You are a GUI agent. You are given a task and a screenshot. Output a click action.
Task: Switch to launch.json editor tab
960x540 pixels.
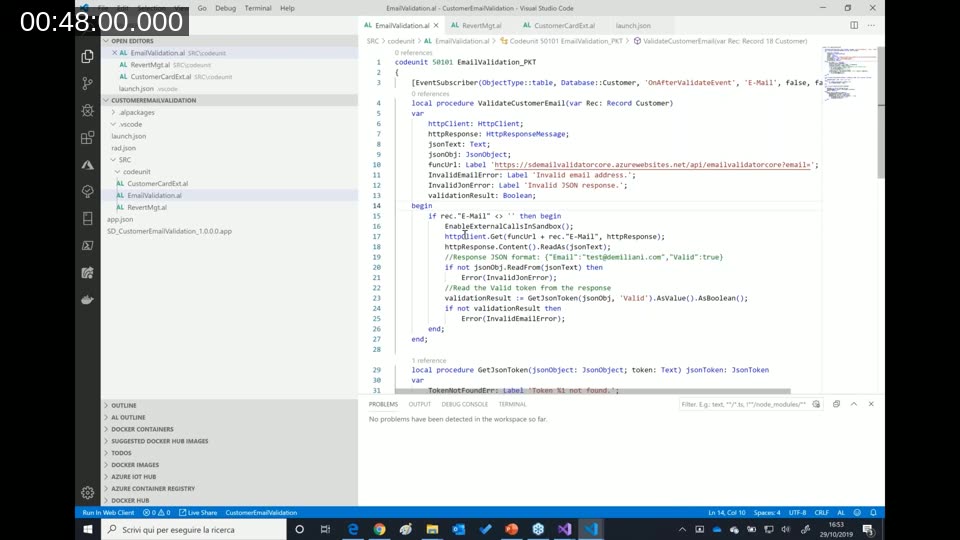tap(633, 26)
